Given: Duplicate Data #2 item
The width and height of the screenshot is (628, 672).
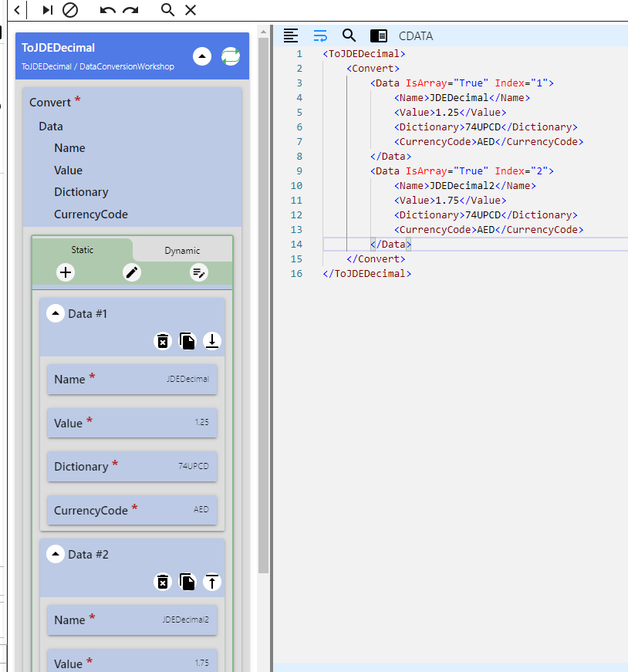Looking at the screenshot, I should click(187, 583).
